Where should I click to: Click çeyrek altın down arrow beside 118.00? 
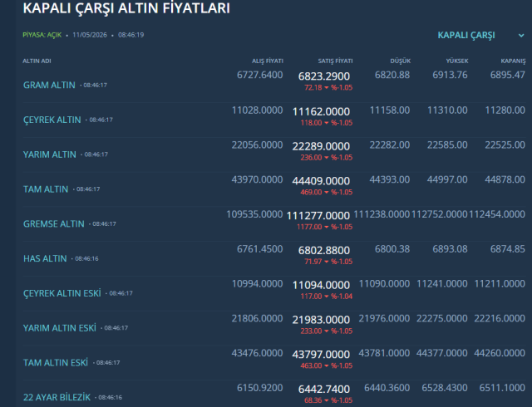(327, 123)
